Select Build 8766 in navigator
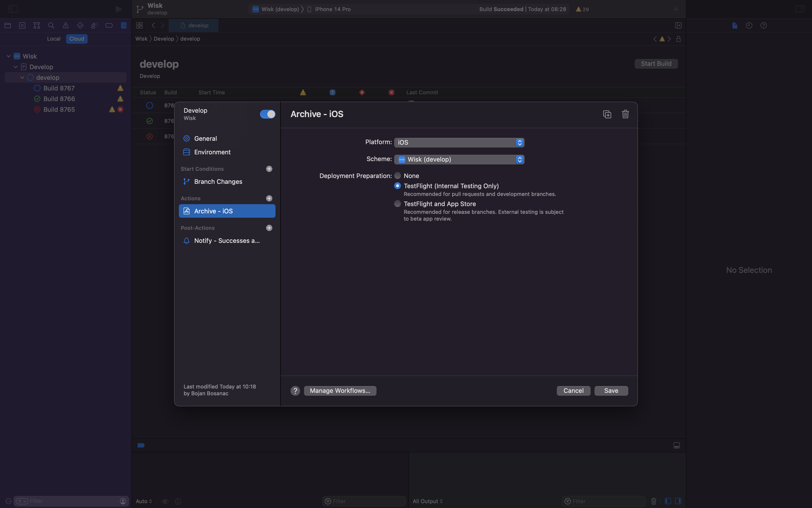 coord(66,99)
